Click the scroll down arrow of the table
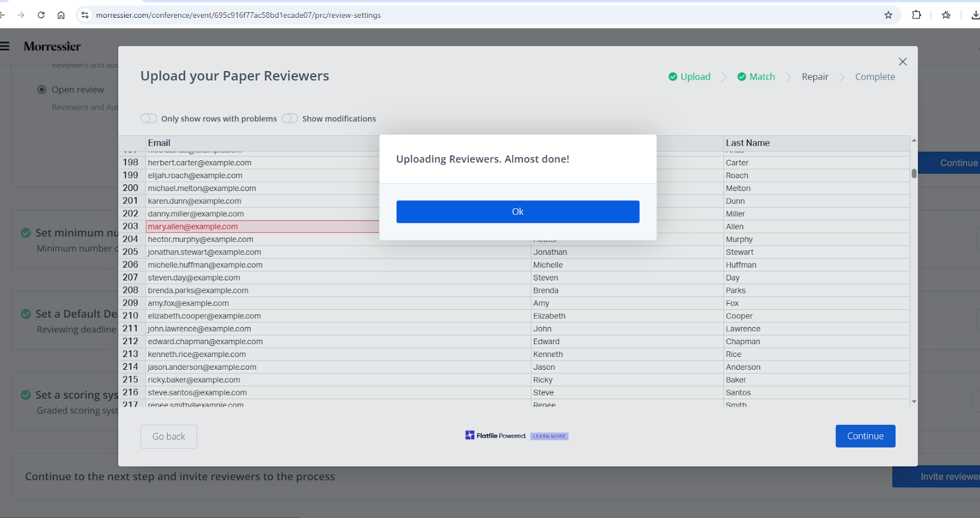The image size is (980, 518). (x=914, y=402)
